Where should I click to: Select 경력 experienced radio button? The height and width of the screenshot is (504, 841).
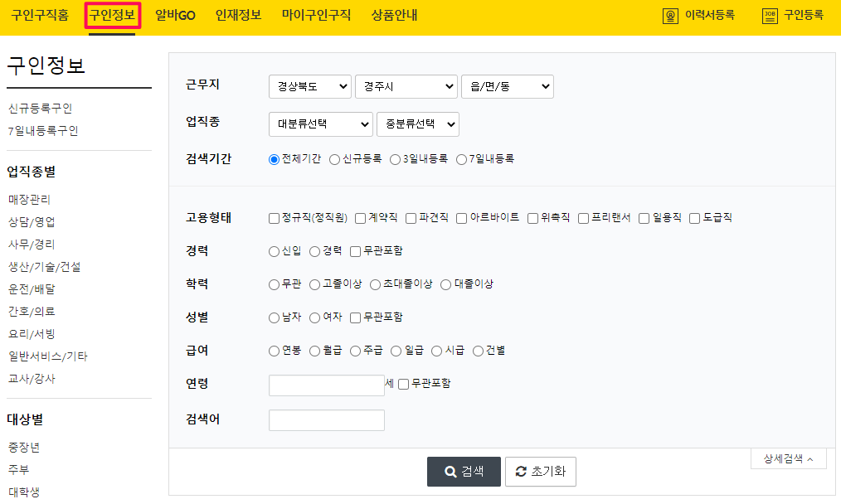[315, 251]
